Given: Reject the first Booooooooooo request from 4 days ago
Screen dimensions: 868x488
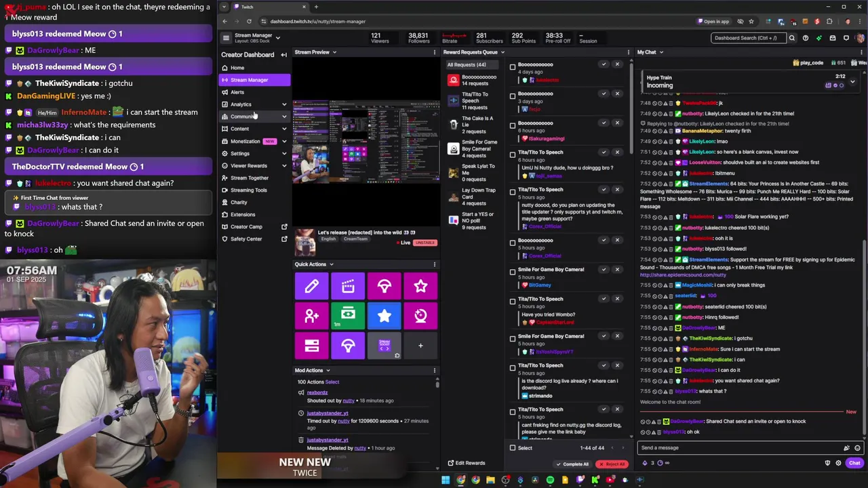Looking at the screenshot, I should (617, 64).
